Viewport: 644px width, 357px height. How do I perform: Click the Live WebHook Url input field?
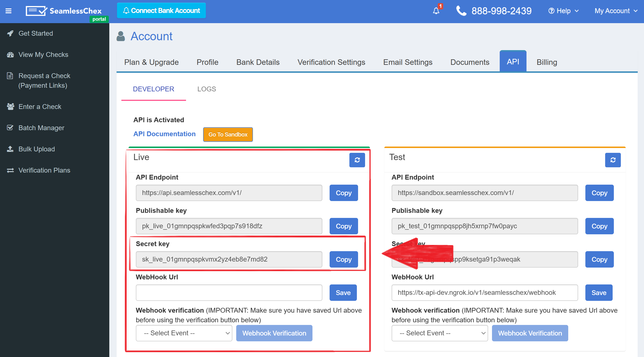coord(229,293)
